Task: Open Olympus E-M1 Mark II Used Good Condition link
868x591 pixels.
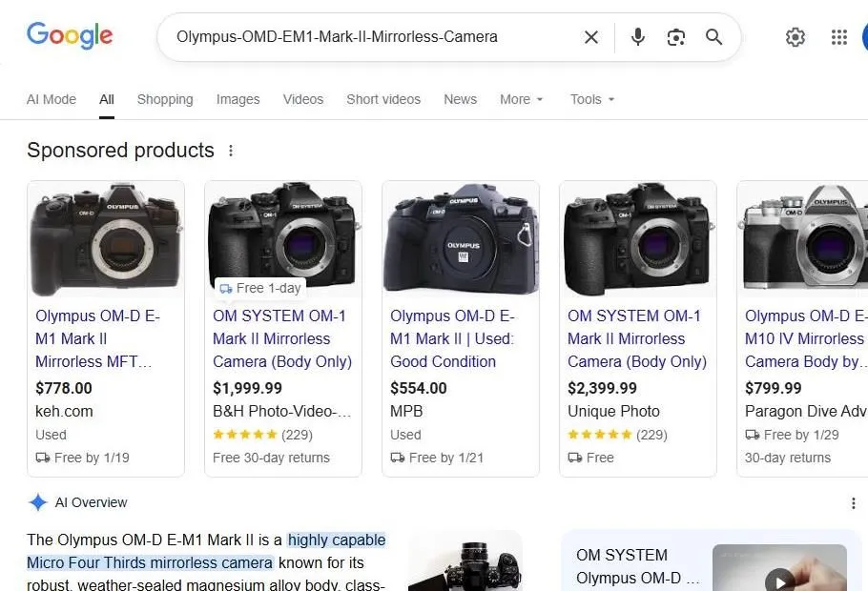Action: 452,338
